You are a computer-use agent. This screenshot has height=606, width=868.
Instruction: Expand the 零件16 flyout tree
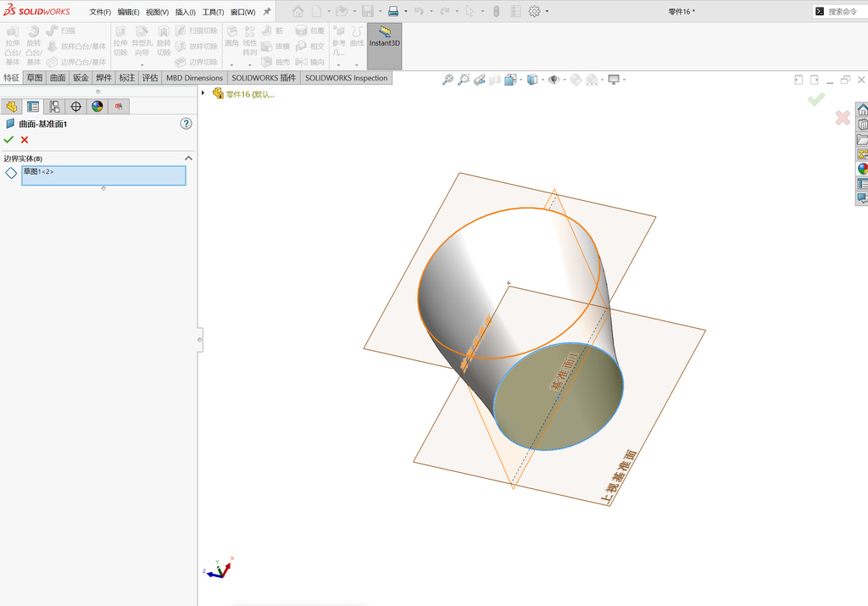click(203, 93)
